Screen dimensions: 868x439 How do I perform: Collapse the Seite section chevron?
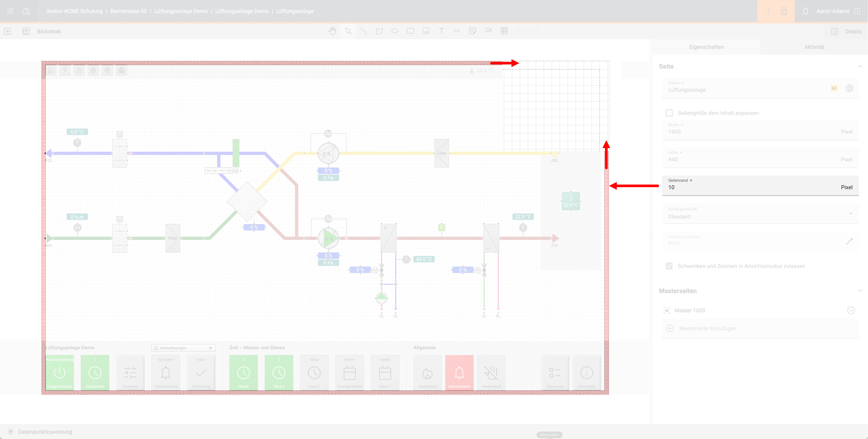860,66
